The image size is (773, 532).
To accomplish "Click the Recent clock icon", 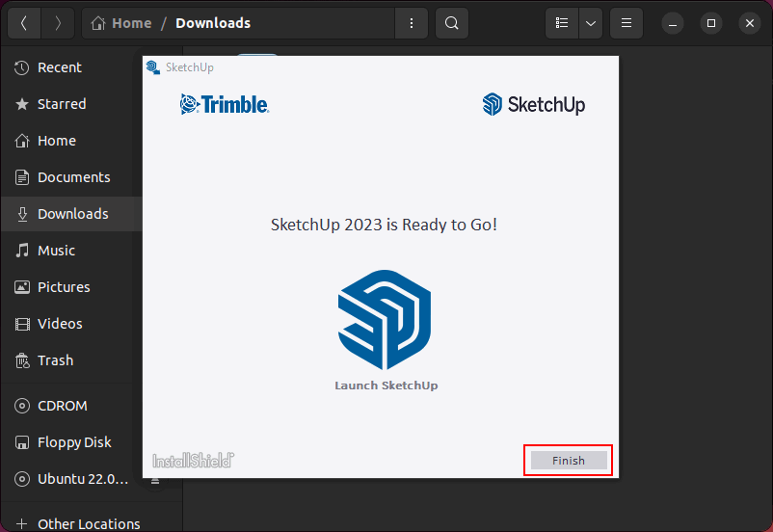I will click(x=22, y=67).
